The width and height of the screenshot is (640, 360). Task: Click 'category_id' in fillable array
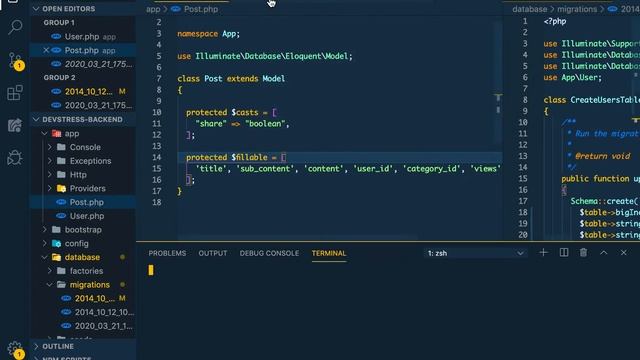pos(432,169)
